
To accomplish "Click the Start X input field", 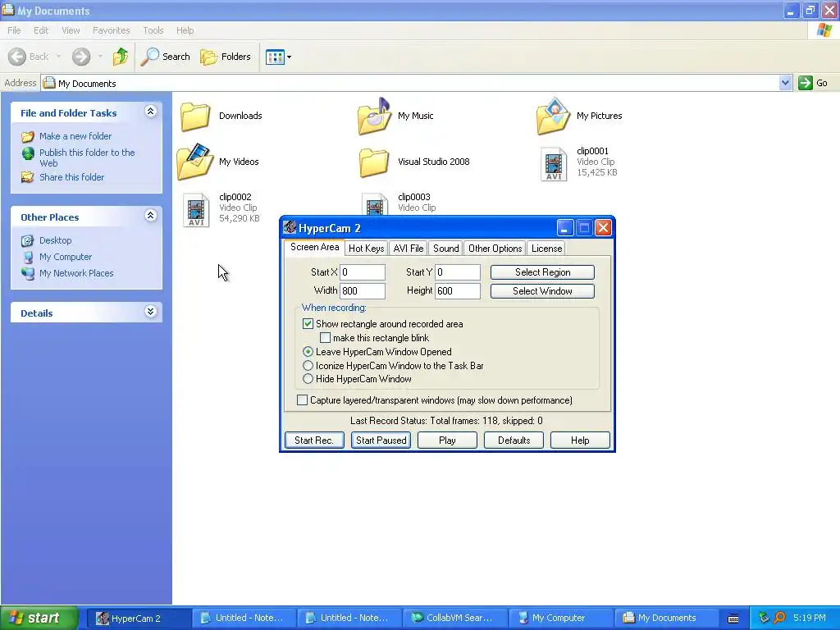I will (362, 272).
